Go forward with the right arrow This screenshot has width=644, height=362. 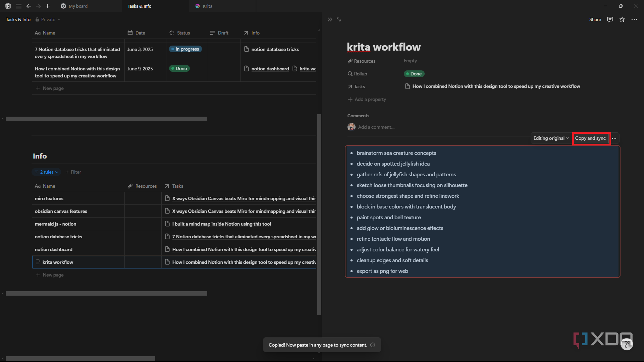pos(38,6)
